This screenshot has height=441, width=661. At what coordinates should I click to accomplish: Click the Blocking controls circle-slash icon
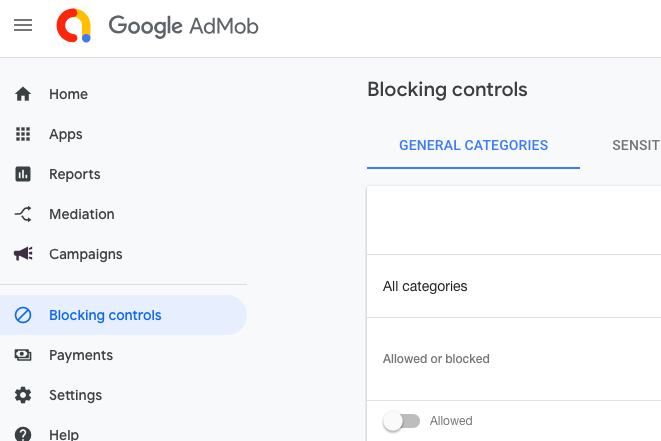click(x=23, y=315)
